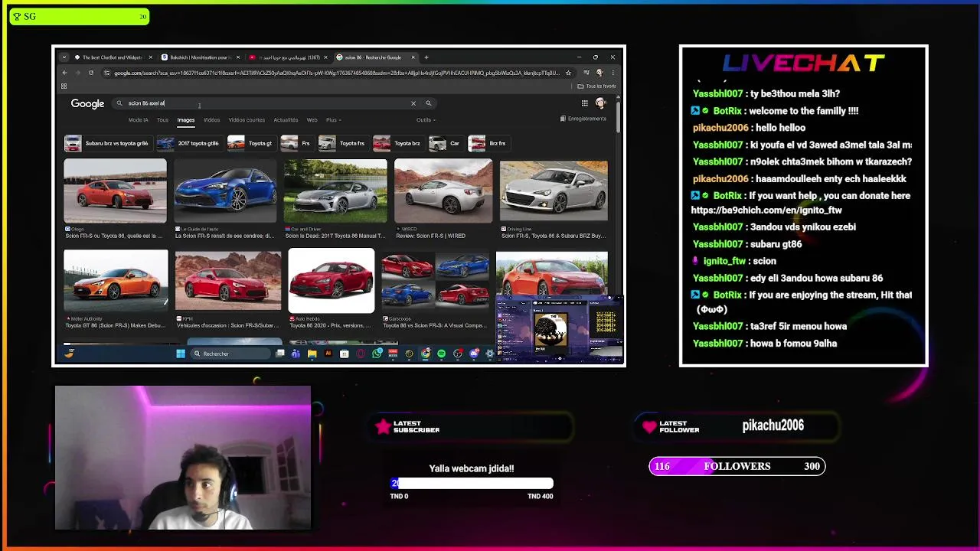Viewport: 980px width, 551px height.
Task: Open the tab search chevron in Chrome
Action: pos(64,57)
